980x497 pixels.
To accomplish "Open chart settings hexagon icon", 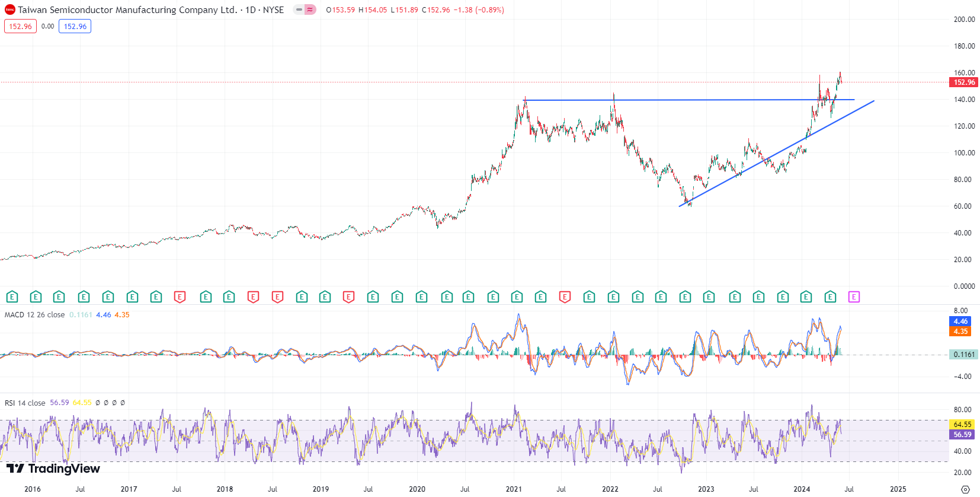I will 965,489.
